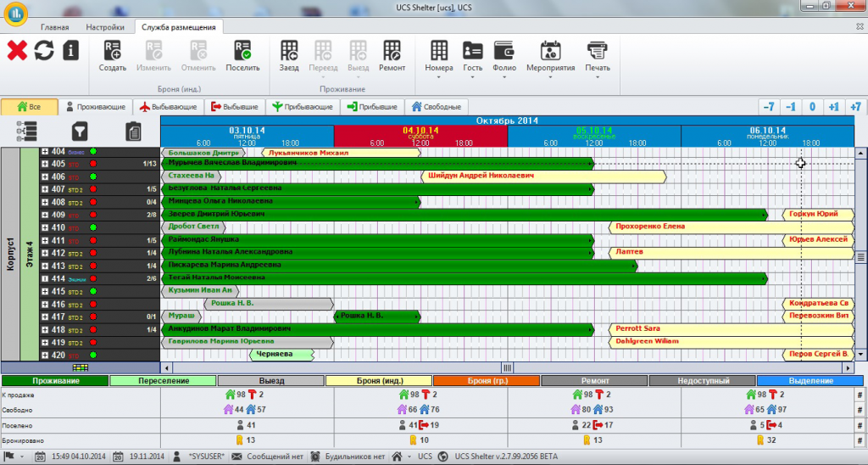Toggle the Свободные rooms filter

[x=437, y=107]
